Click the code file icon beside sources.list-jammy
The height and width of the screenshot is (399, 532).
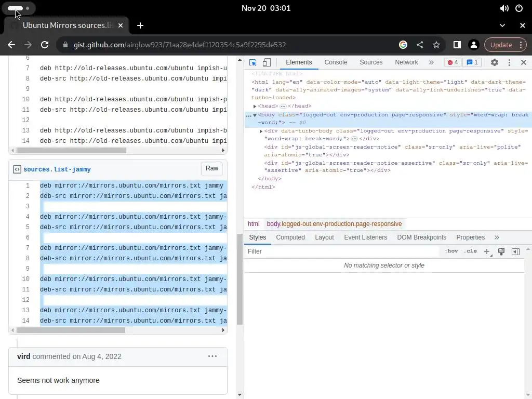[17, 169]
